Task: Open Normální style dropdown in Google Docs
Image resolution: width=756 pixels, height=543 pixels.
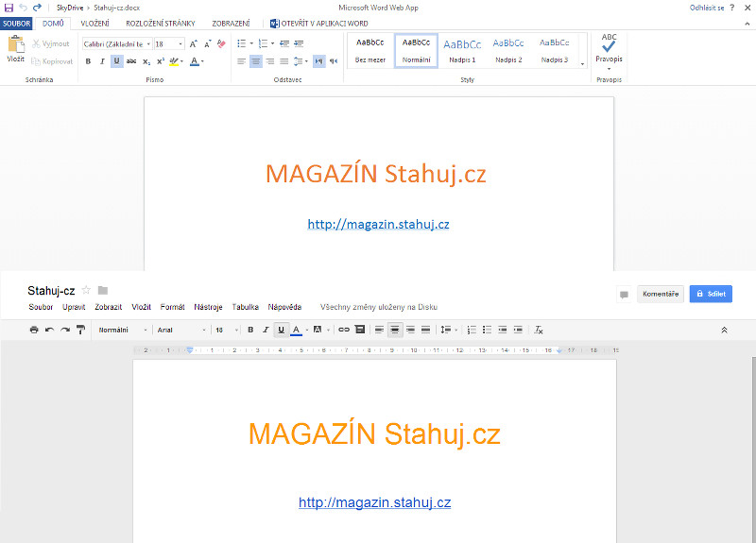Action: coord(123,330)
